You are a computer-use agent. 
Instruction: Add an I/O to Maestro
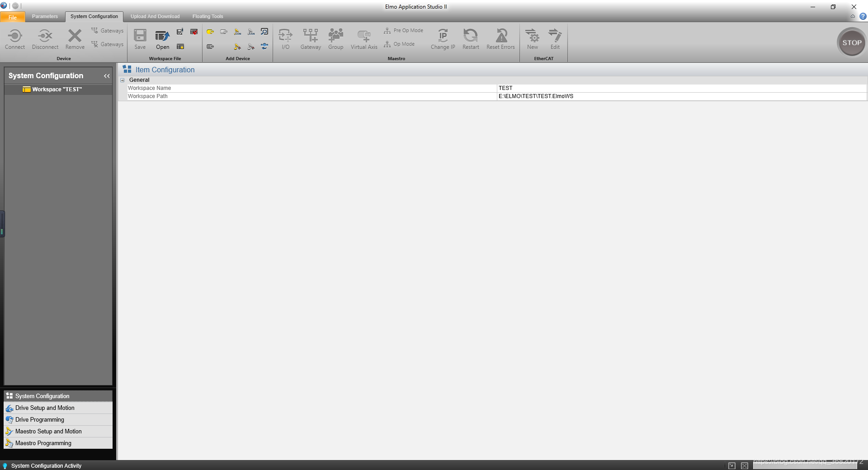[286, 39]
